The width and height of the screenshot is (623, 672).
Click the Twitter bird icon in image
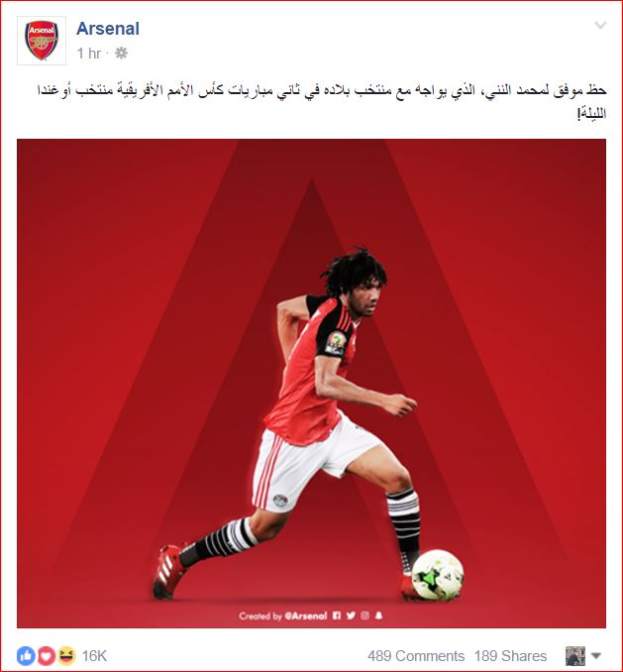click(351, 616)
